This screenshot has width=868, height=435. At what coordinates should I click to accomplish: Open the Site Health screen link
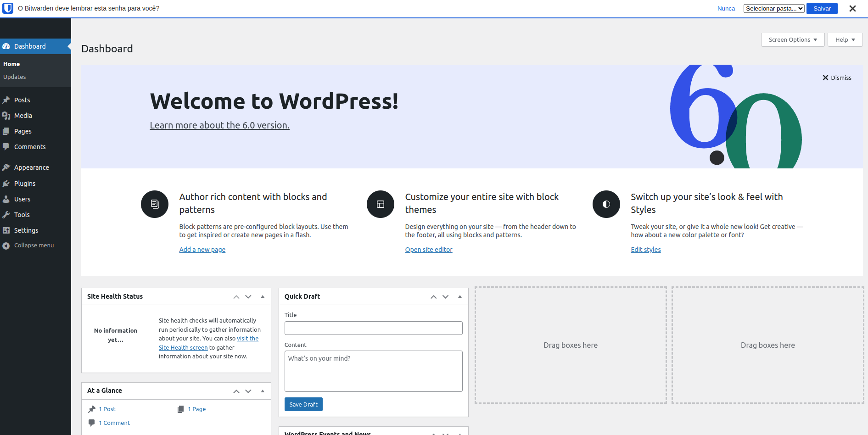pos(183,347)
